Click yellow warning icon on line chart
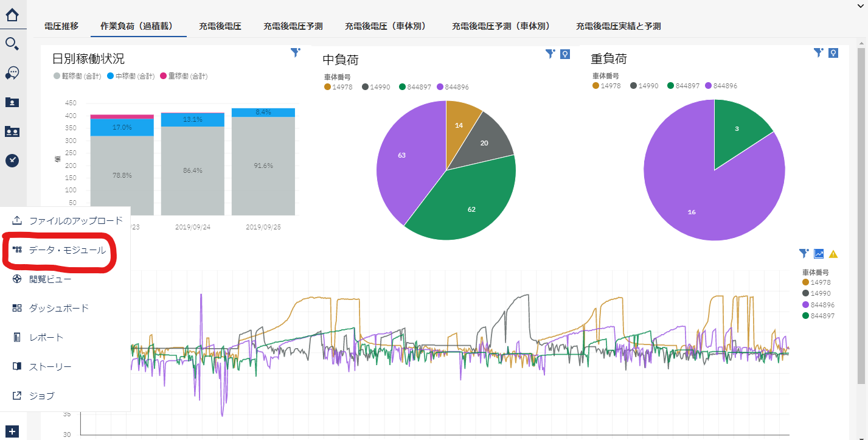Image resolution: width=868 pixels, height=440 pixels. click(x=833, y=254)
